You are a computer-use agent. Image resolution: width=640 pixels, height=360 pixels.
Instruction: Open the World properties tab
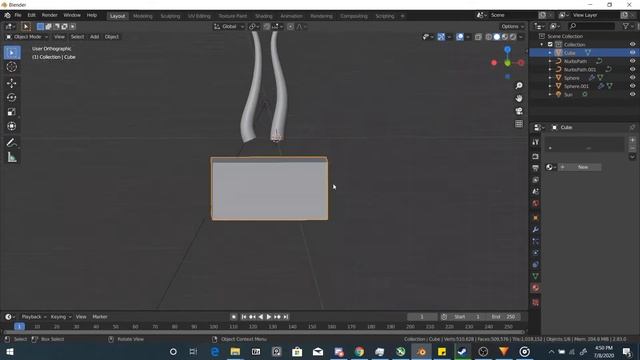[x=536, y=203]
